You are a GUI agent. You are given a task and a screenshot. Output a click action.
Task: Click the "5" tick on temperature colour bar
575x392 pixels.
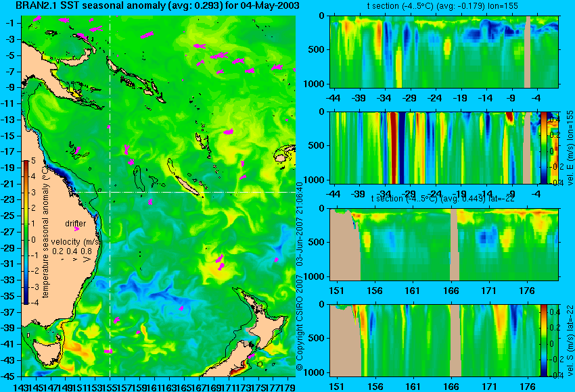(33, 160)
